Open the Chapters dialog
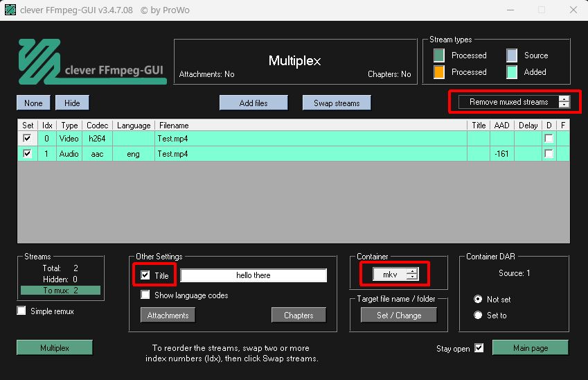This screenshot has height=380, width=588. (x=299, y=315)
